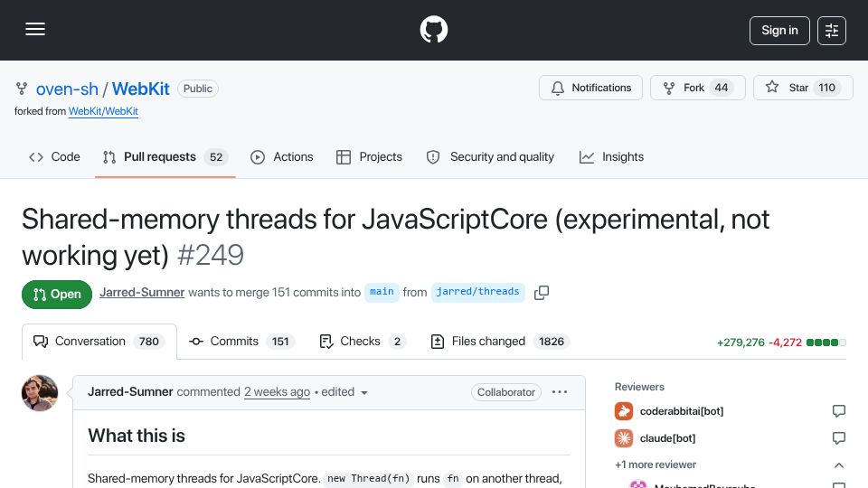Star the repository with Star button
Image resolution: width=868 pixels, height=488 pixels.
(x=803, y=88)
